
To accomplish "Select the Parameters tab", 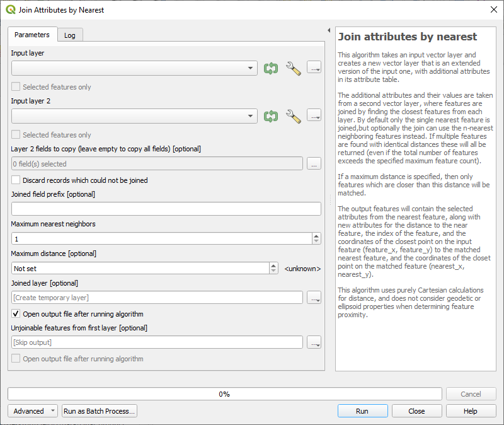I will click(32, 35).
